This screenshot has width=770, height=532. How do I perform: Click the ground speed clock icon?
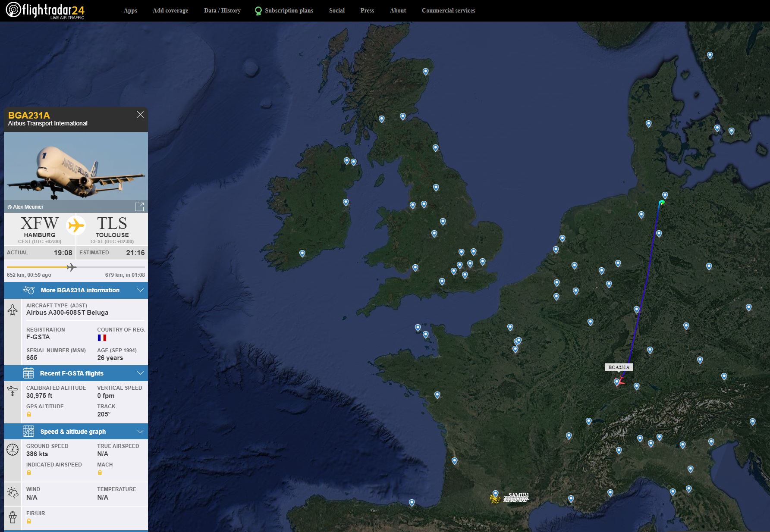[x=13, y=450]
